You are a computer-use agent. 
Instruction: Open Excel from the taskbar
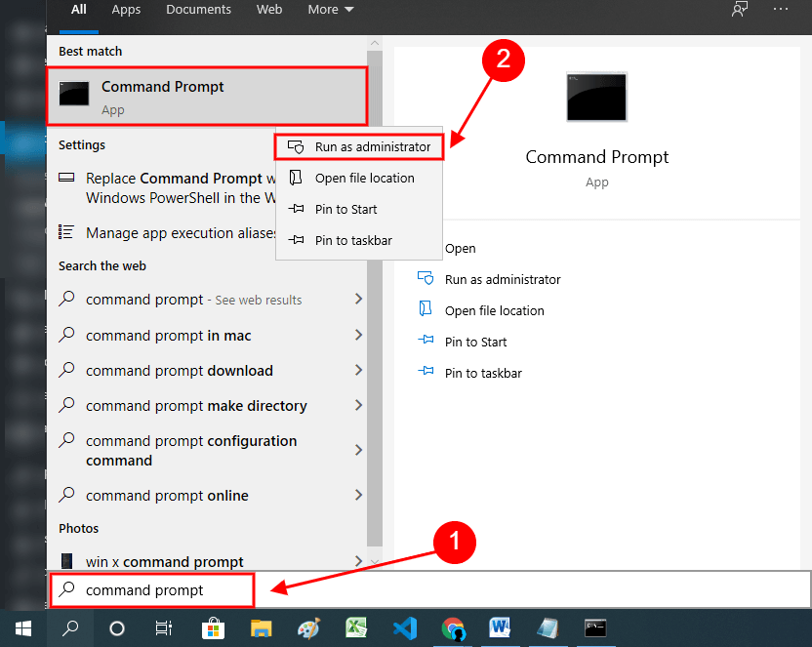point(356,628)
